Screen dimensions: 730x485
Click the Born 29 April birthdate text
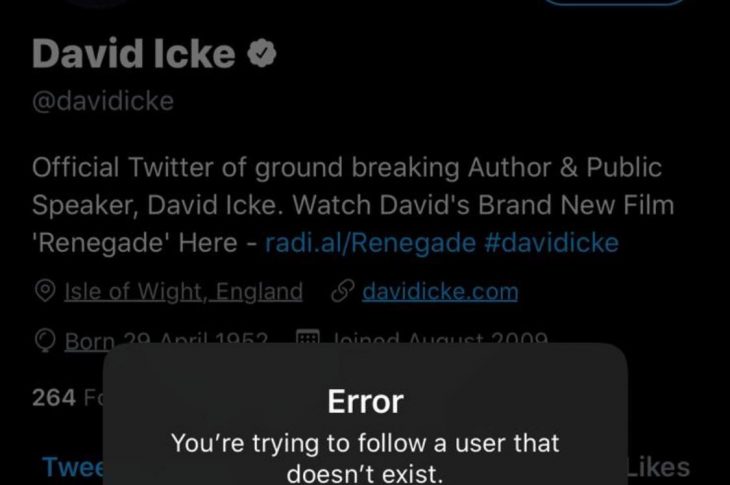(166, 339)
